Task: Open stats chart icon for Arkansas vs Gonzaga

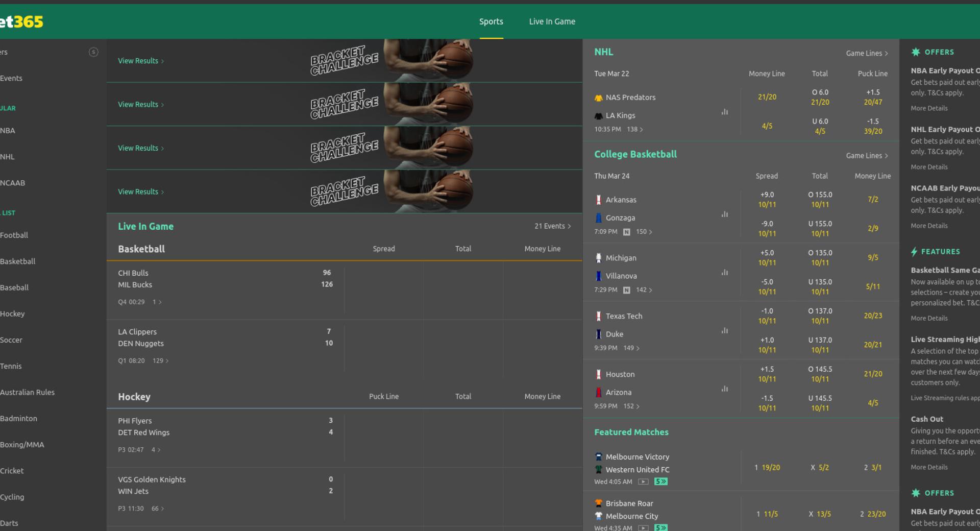Action: pos(724,214)
